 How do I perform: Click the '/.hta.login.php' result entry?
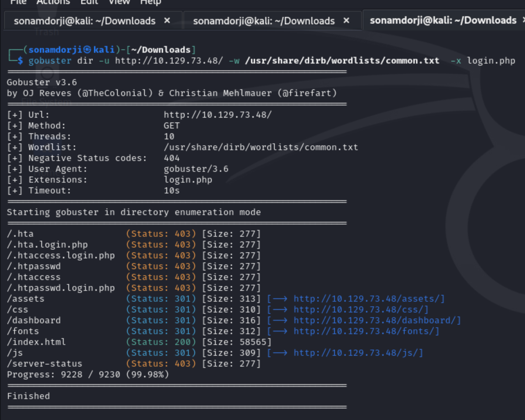[47, 245]
